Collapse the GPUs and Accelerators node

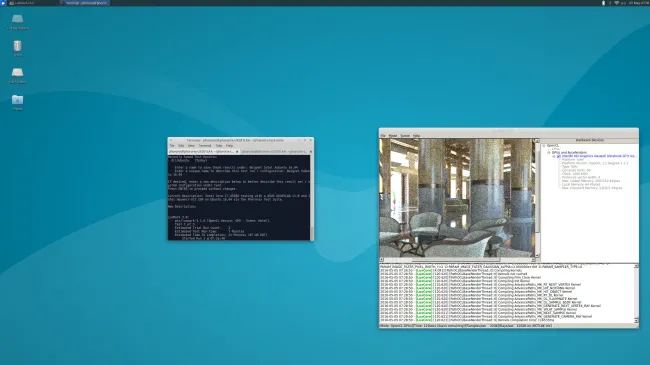pyautogui.click(x=549, y=153)
